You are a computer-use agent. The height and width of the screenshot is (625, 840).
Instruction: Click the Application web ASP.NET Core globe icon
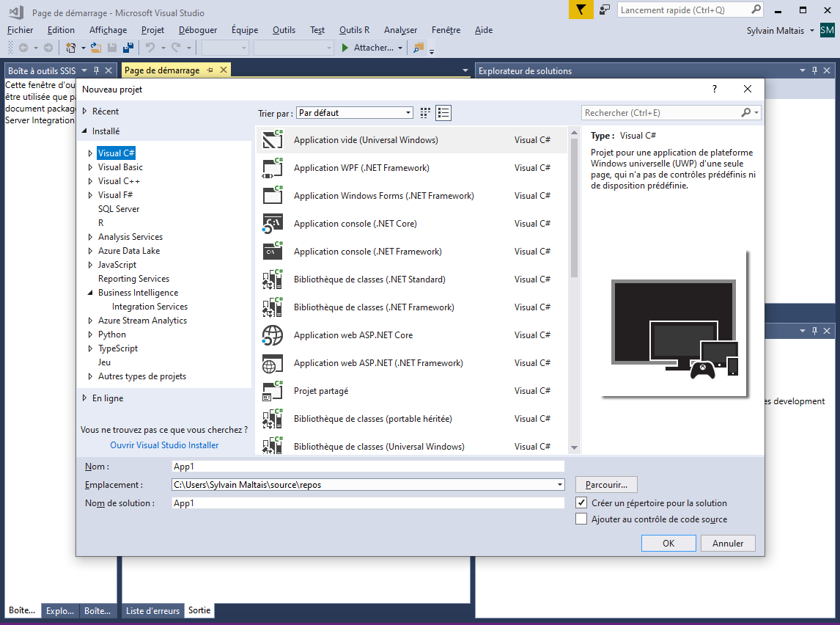(273, 335)
